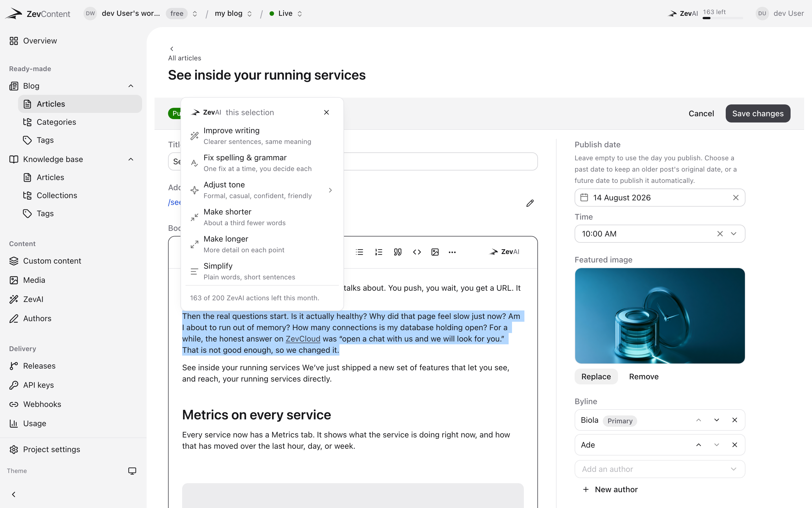Click the featured image thumbnail
This screenshot has width=812, height=508.
click(x=660, y=316)
